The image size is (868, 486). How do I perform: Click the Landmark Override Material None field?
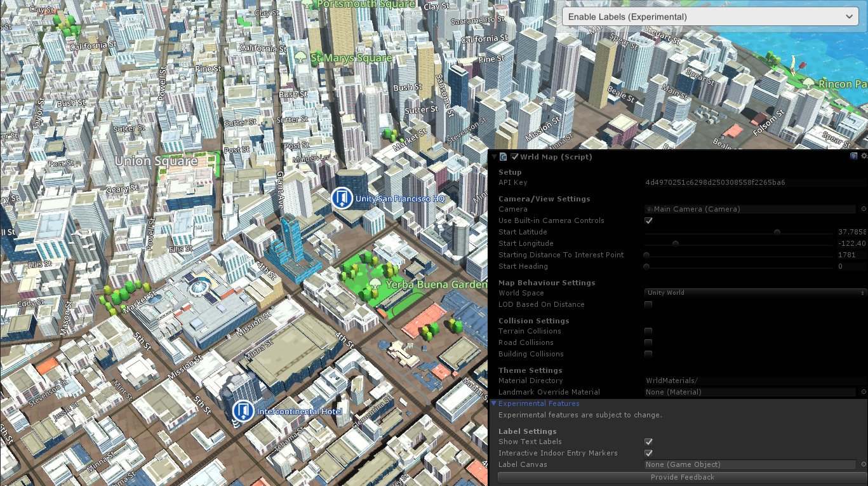[x=751, y=392]
